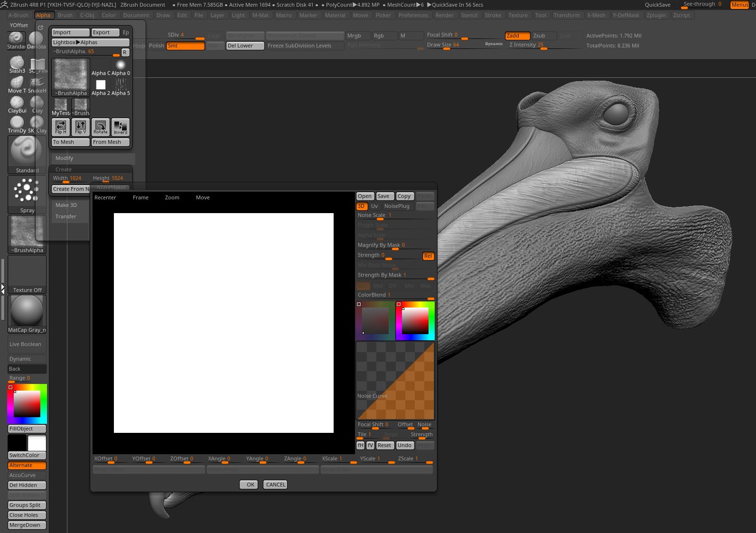
Task: Open the Stroke menu
Action: click(x=493, y=15)
